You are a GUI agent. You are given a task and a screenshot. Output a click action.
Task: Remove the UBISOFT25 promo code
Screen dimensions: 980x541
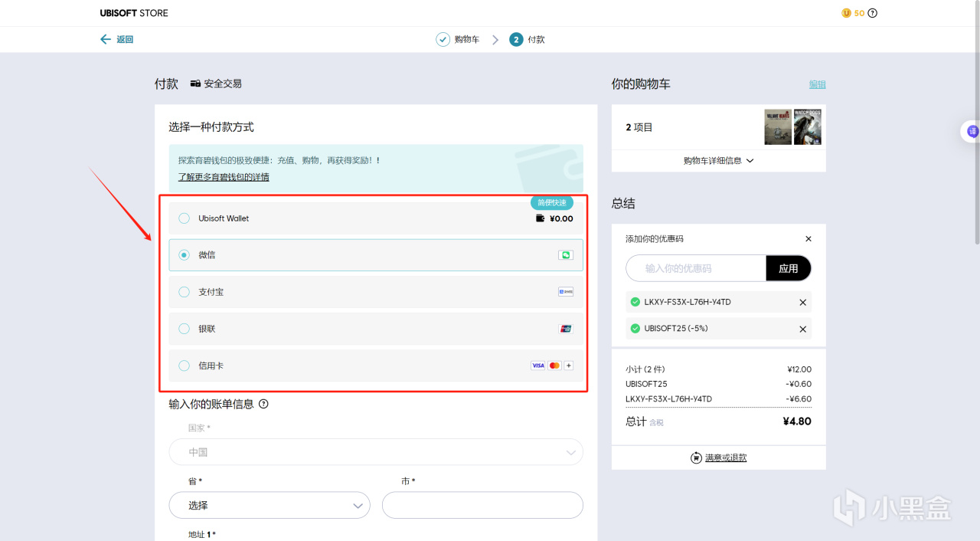802,330
